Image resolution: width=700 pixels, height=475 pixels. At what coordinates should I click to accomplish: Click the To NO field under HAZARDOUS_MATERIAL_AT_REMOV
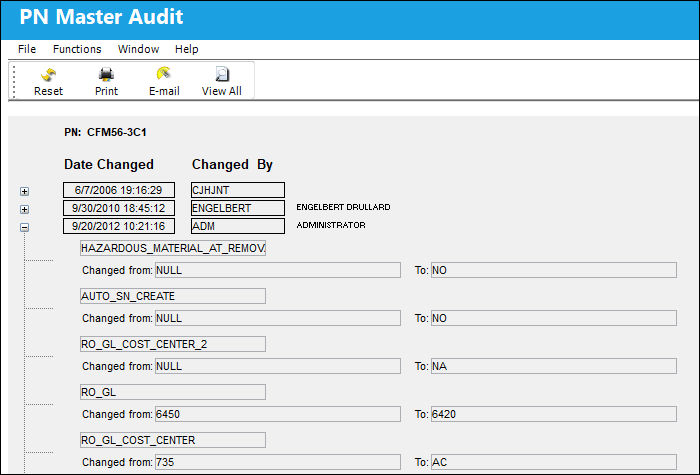pyautogui.click(x=554, y=270)
